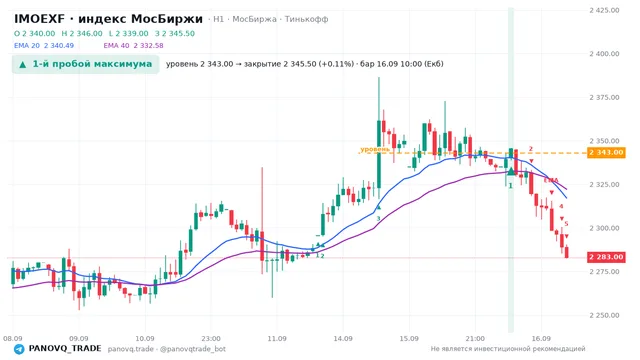The image size is (640, 360).
Task: Click the 2 325.00 price axis label
Action: (x=604, y=184)
